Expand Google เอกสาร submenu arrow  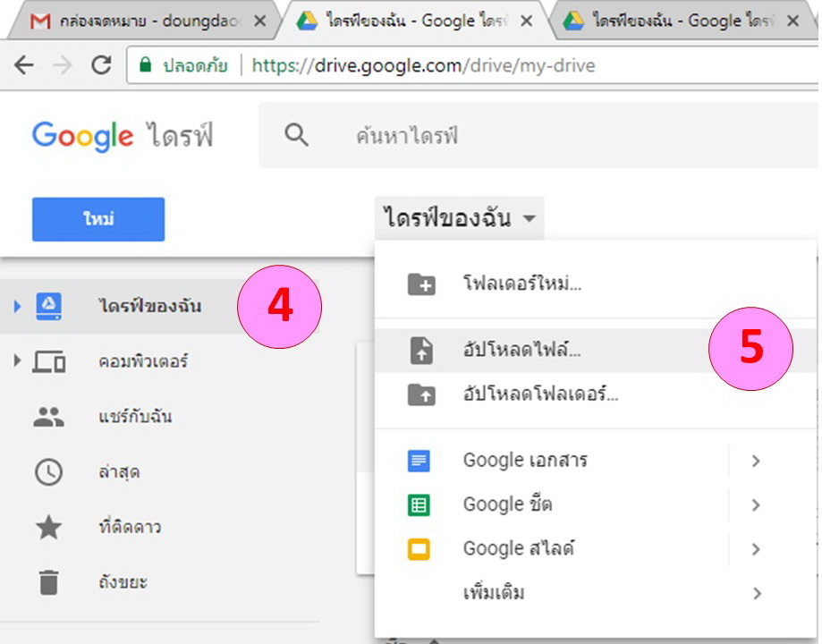pyautogui.click(x=756, y=461)
